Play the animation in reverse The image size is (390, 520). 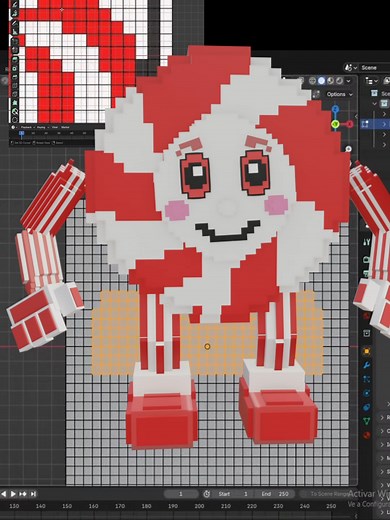(4, 494)
